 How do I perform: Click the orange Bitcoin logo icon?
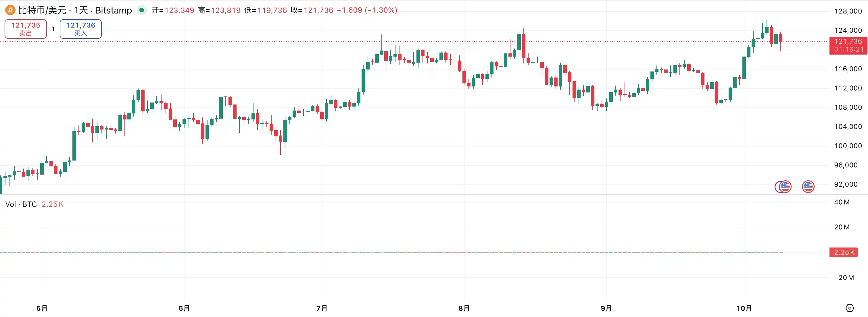pos(10,10)
